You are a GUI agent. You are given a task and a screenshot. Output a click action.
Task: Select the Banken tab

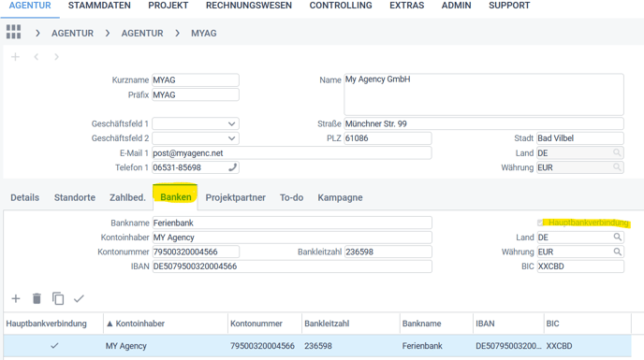pyautogui.click(x=176, y=197)
